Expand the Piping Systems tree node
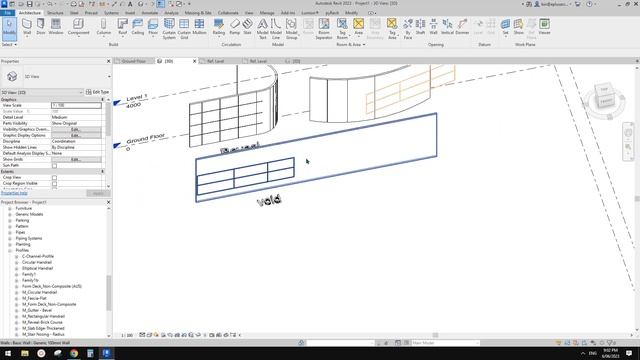 (10, 238)
